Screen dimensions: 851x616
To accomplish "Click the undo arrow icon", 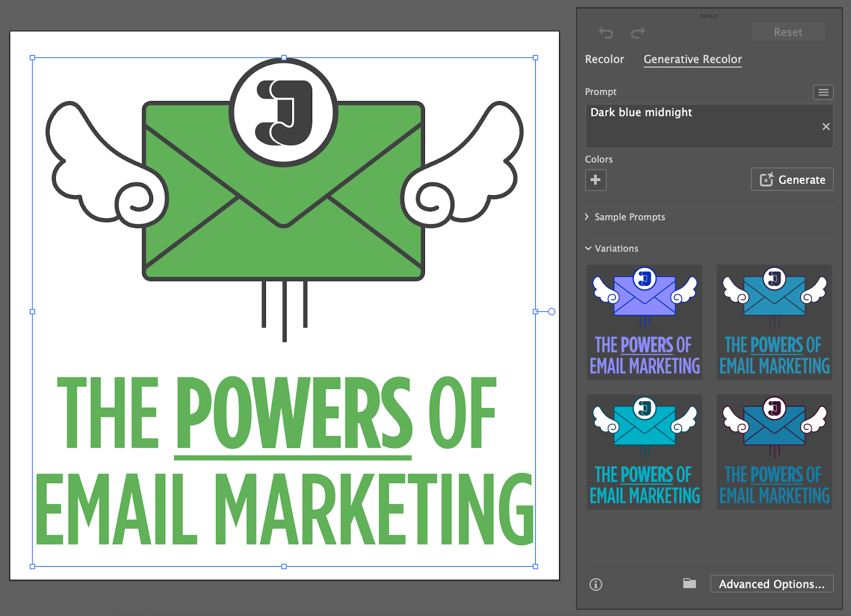I will (606, 33).
